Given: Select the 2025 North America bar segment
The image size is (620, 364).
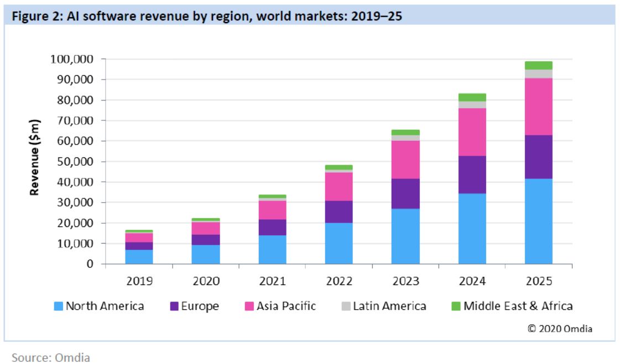Looking at the screenshot, I should tap(538, 221).
